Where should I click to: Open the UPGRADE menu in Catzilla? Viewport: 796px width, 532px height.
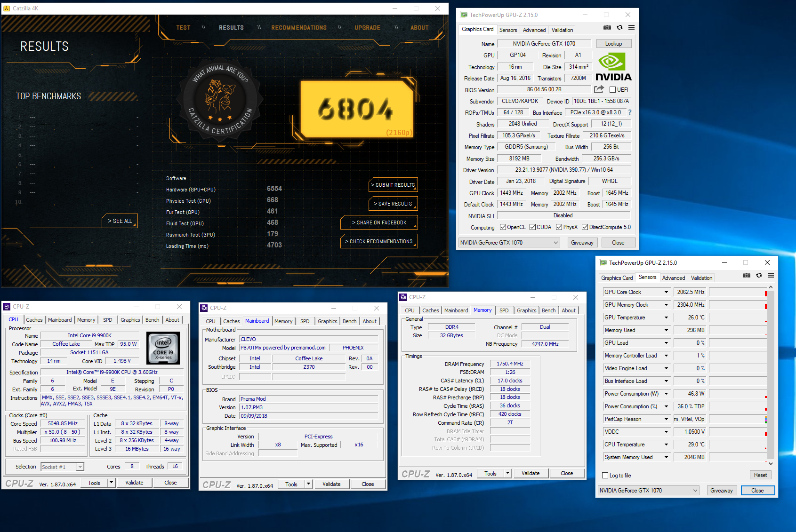(367, 28)
